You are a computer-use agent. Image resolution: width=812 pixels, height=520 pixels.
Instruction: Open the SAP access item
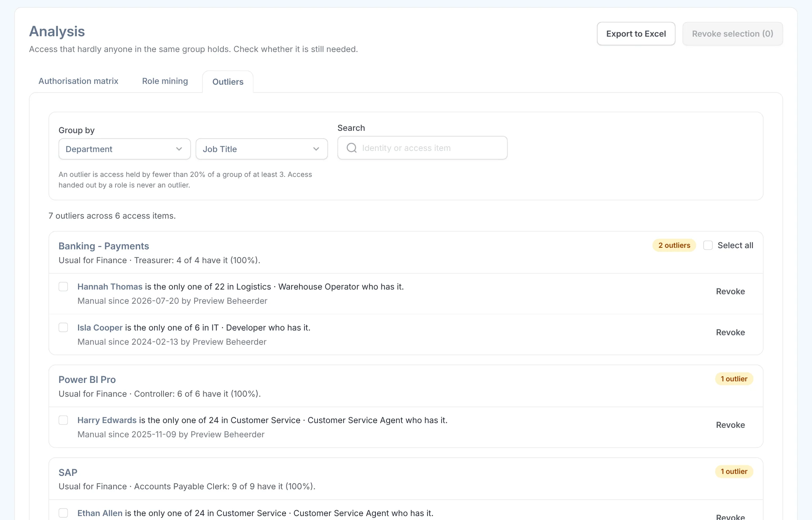68,473
